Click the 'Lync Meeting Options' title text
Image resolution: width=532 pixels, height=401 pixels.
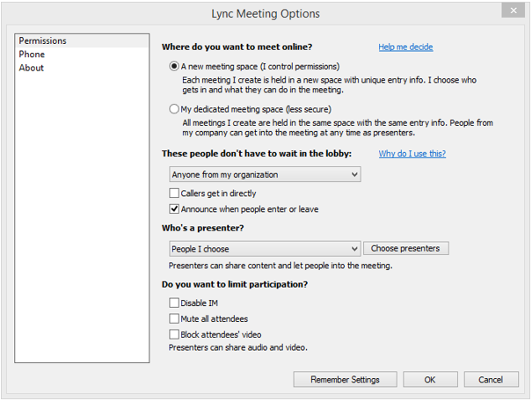266,13
